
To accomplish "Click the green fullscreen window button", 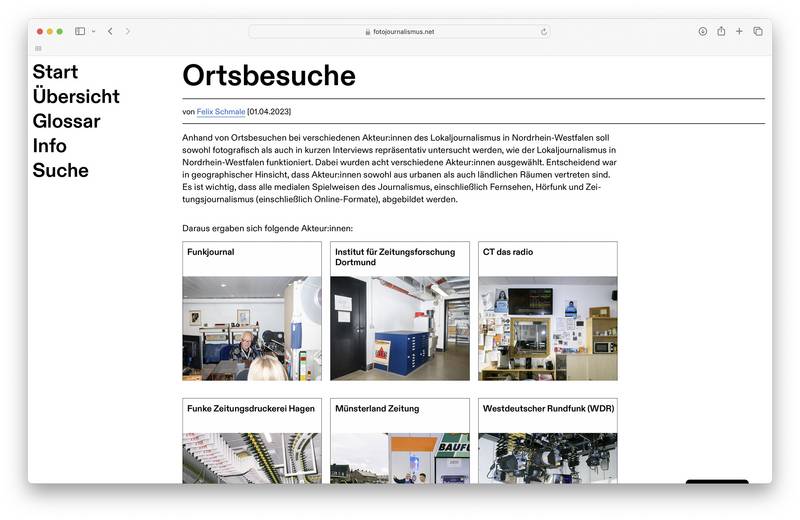I will [x=60, y=32].
